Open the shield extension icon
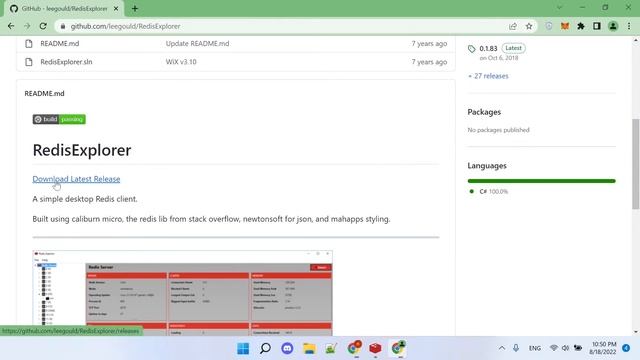 coord(549,26)
